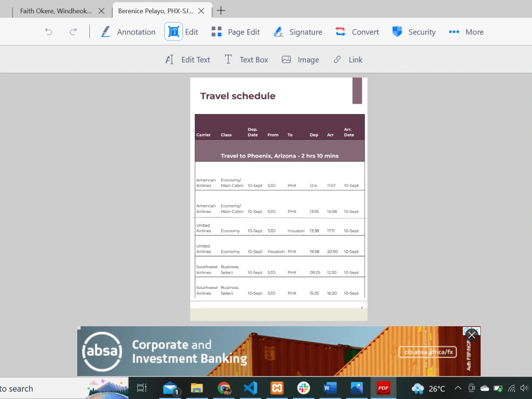Insert an Image
Image resolution: width=532 pixels, height=399 pixels.
point(300,60)
